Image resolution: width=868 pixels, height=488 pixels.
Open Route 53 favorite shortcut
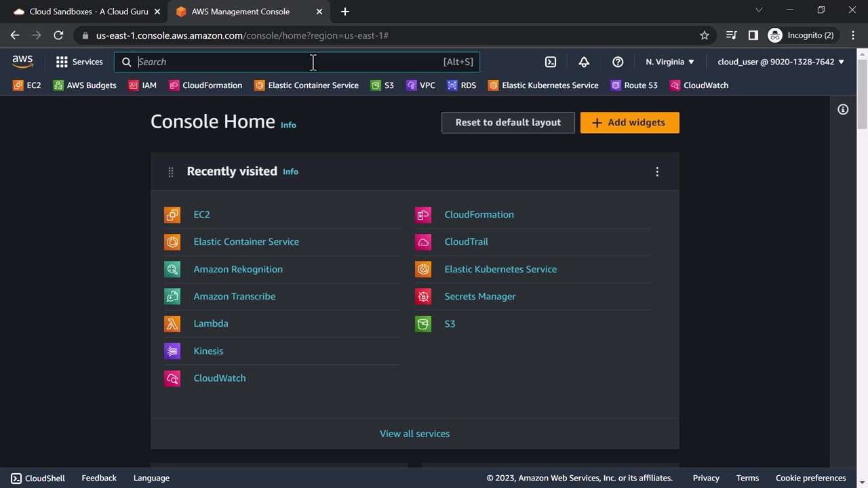(634, 85)
